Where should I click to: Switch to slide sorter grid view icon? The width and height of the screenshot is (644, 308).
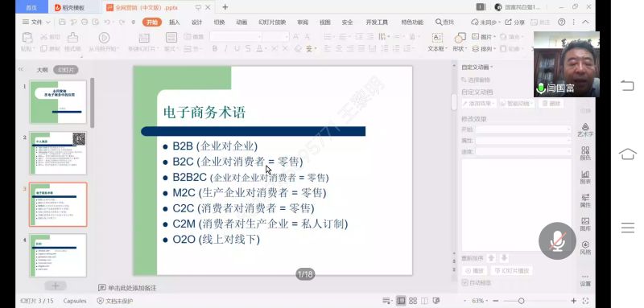pos(413,301)
